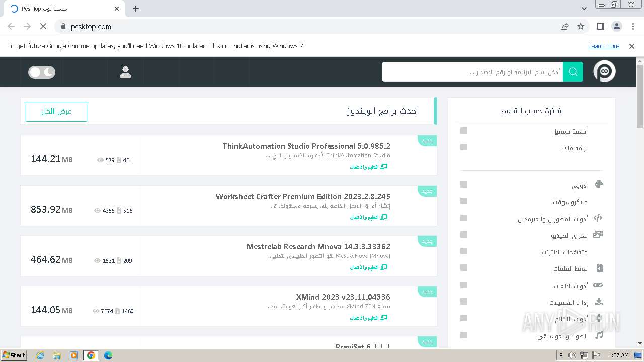Open Internet Explorer from the taskbar
The width and height of the screenshot is (644, 362).
coord(40,355)
